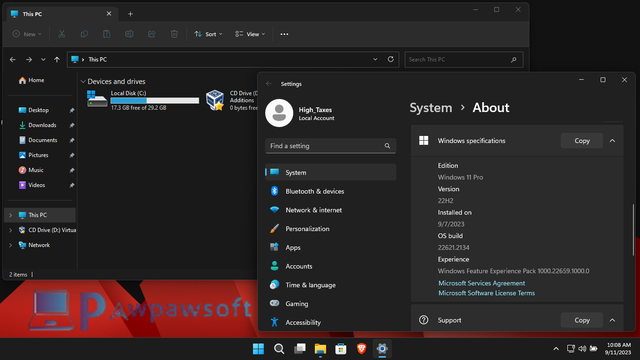Click the Settings page vertical scrollbar
This screenshot has height=360, width=640.
click(633, 229)
